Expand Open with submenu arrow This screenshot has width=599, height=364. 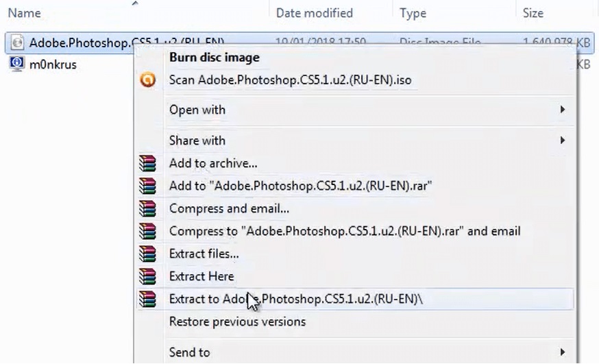(562, 110)
